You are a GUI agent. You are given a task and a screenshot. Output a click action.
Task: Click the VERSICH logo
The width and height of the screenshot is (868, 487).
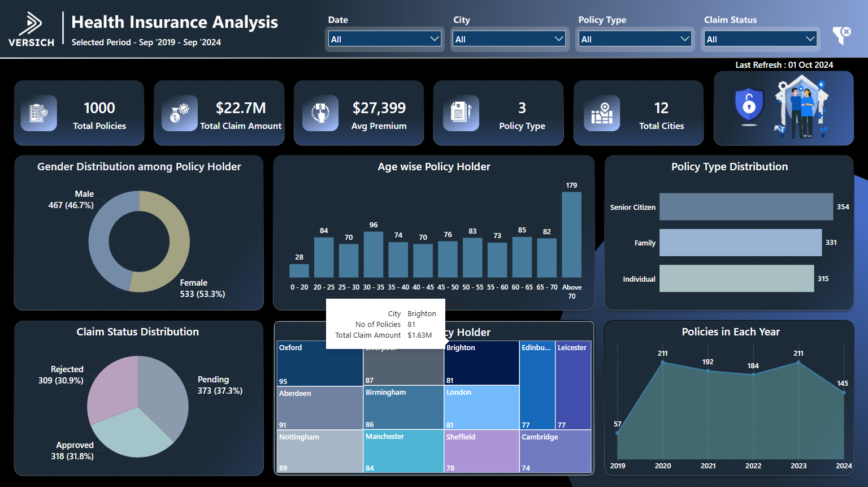coord(31,28)
